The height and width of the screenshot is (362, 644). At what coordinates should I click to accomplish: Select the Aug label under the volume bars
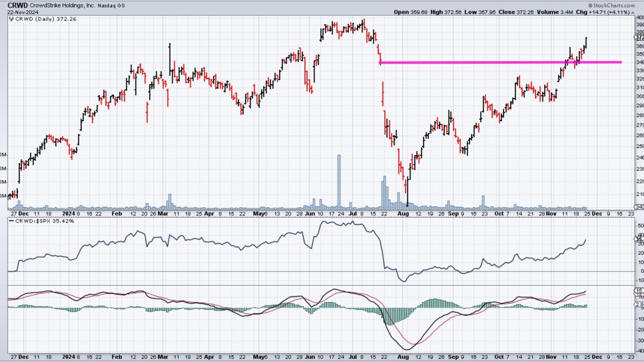404,213
